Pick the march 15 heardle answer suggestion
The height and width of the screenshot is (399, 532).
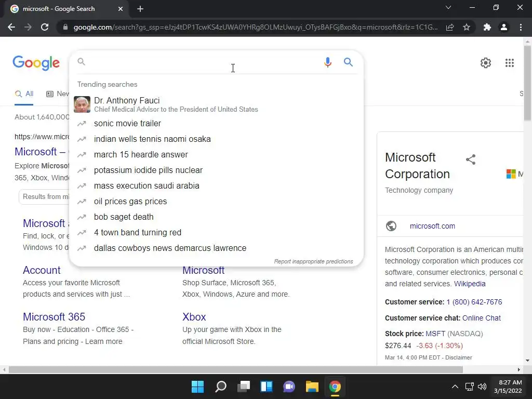pos(217,155)
